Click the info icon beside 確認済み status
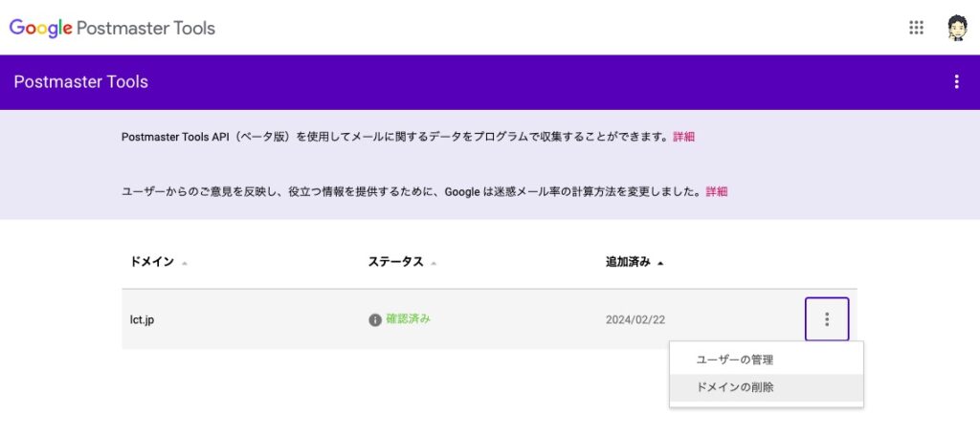 (x=375, y=319)
